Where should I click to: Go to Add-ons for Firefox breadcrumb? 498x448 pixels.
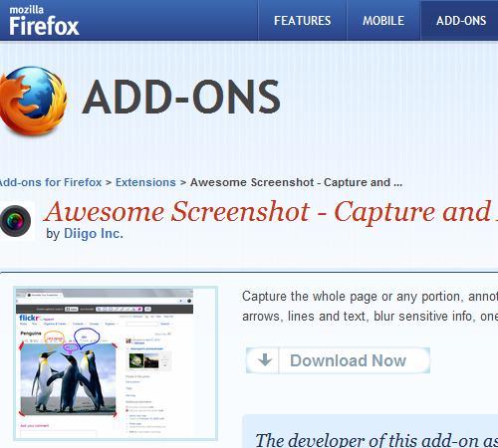point(51,182)
